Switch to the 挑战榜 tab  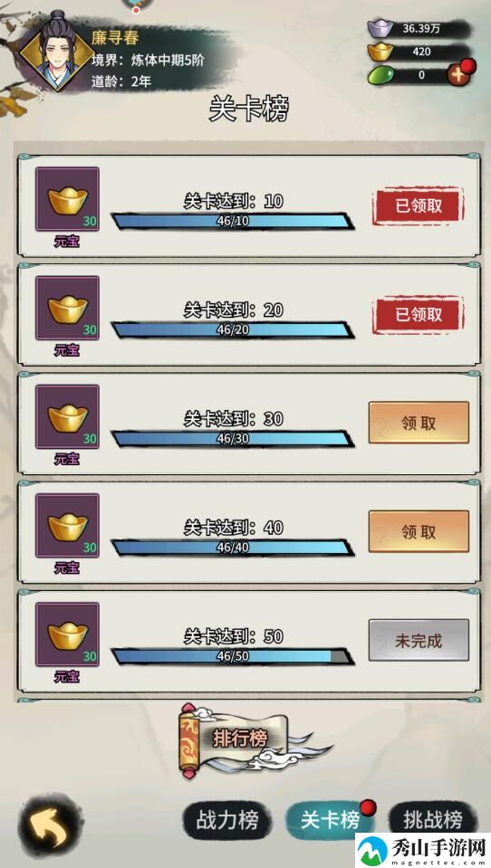(x=433, y=820)
